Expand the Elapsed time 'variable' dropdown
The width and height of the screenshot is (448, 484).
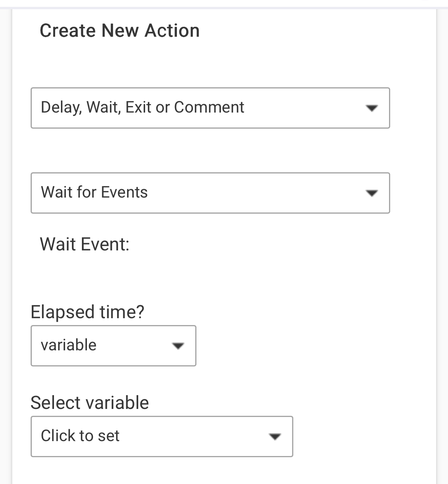coord(113,346)
